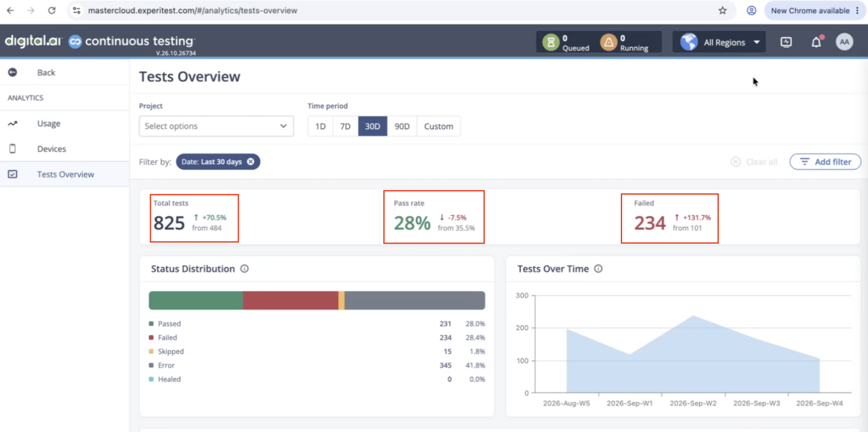Click the Queued hourglass icon

click(x=551, y=42)
